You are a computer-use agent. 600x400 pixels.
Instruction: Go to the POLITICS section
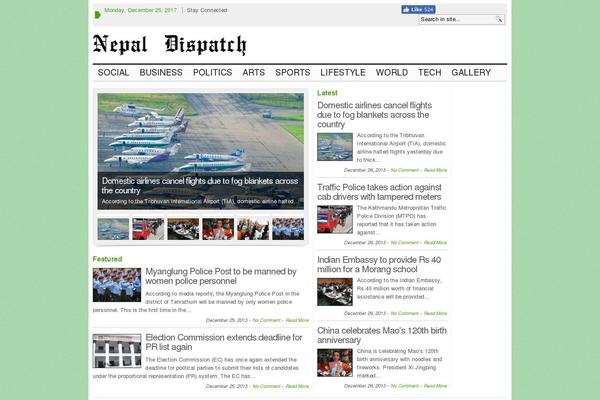[212, 72]
